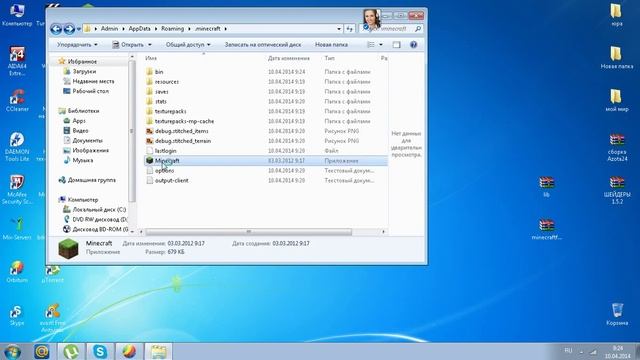
Task: Open Видео library
Action: (x=80, y=131)
